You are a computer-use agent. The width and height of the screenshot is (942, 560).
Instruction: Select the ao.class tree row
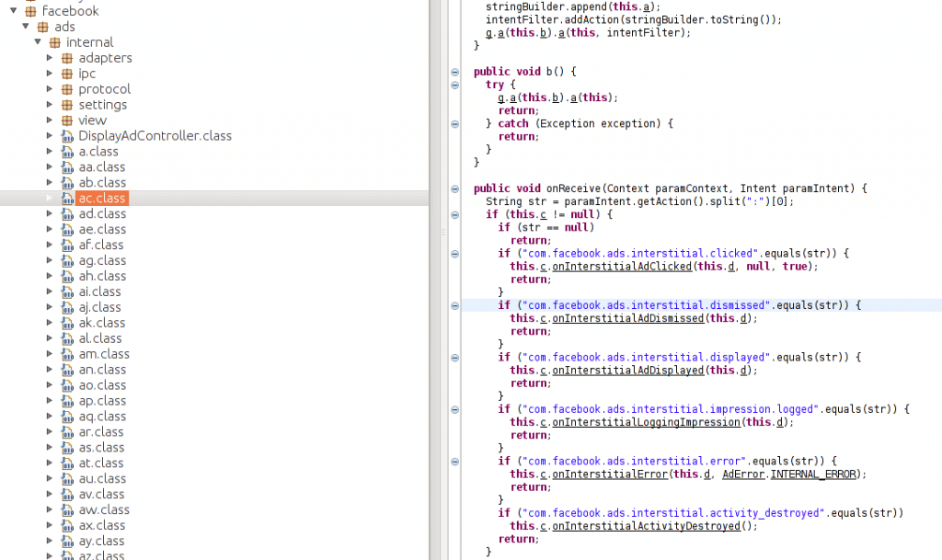(214, 385)
